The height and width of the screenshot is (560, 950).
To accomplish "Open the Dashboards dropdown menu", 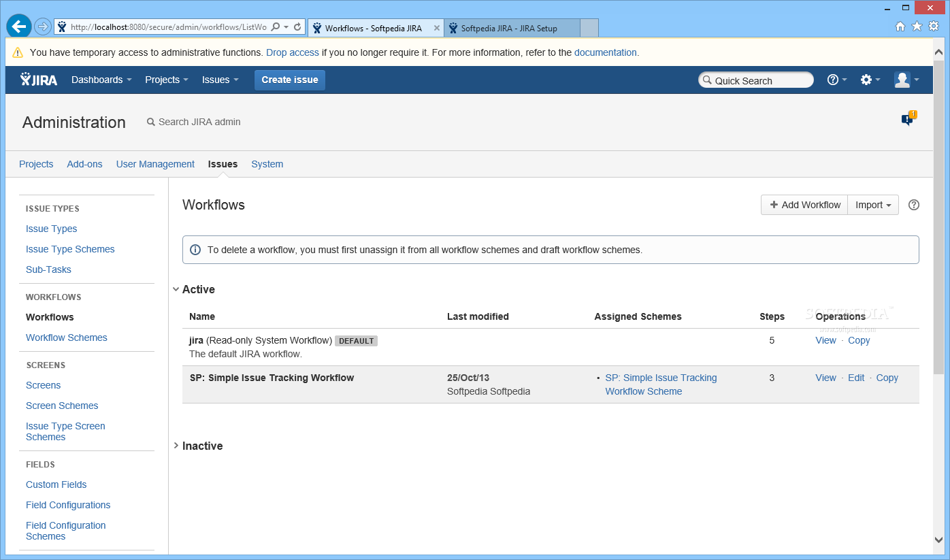I will (101, 80).
